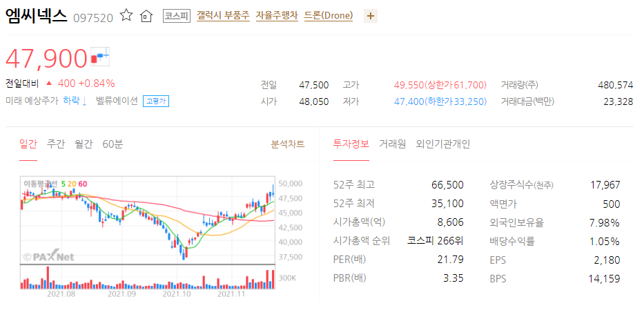The width and height of the screenshot is (644, 310).
Task: Click the 벨류에이션 label
Action: (117, 101)
